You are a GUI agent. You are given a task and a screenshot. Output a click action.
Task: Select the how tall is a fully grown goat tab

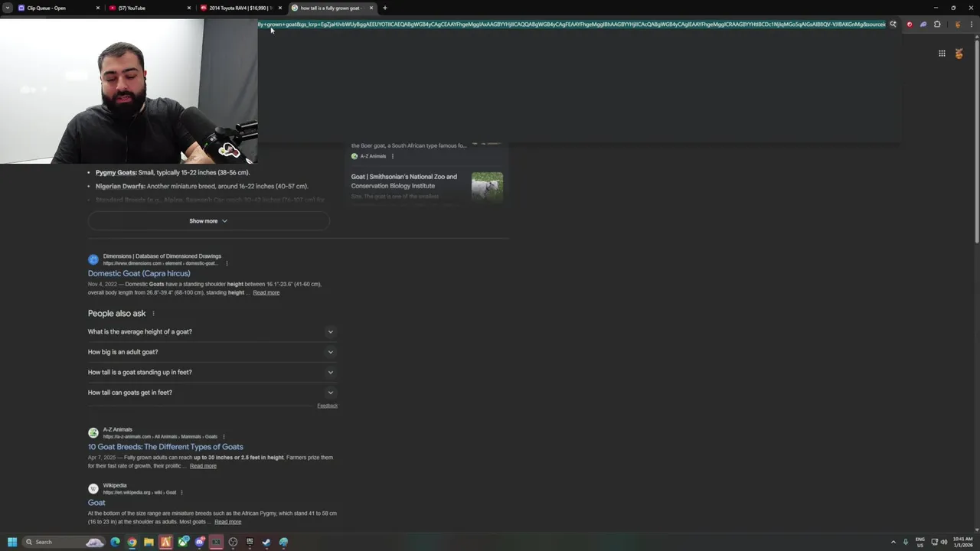point(332,8)
